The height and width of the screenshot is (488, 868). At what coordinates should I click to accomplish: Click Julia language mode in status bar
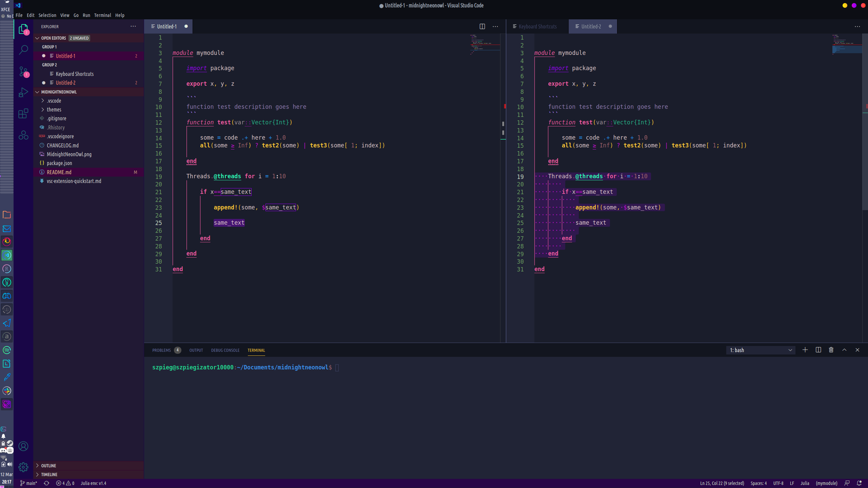coord(805,483)
